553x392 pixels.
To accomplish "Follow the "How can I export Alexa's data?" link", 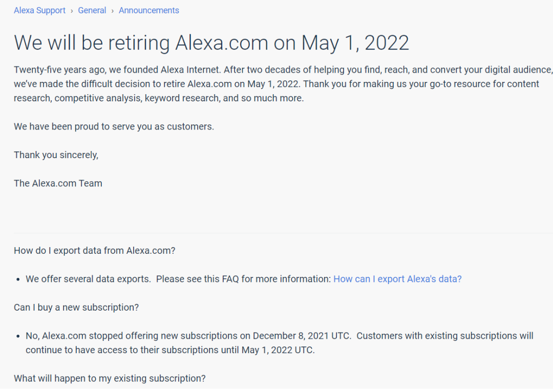I will pos(397,279).
